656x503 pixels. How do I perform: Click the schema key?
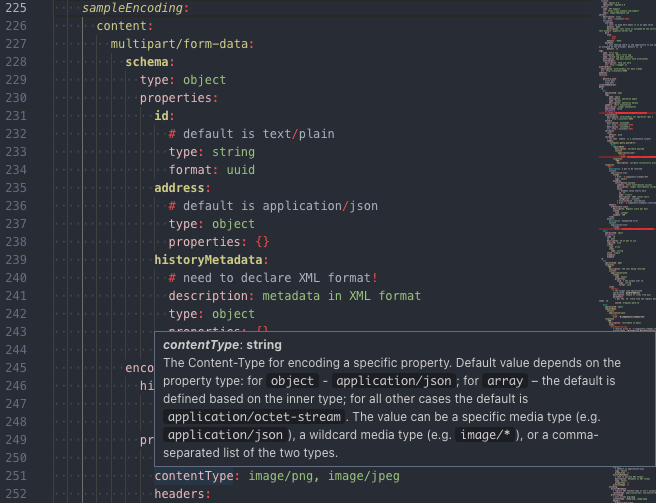pos(147,62)
